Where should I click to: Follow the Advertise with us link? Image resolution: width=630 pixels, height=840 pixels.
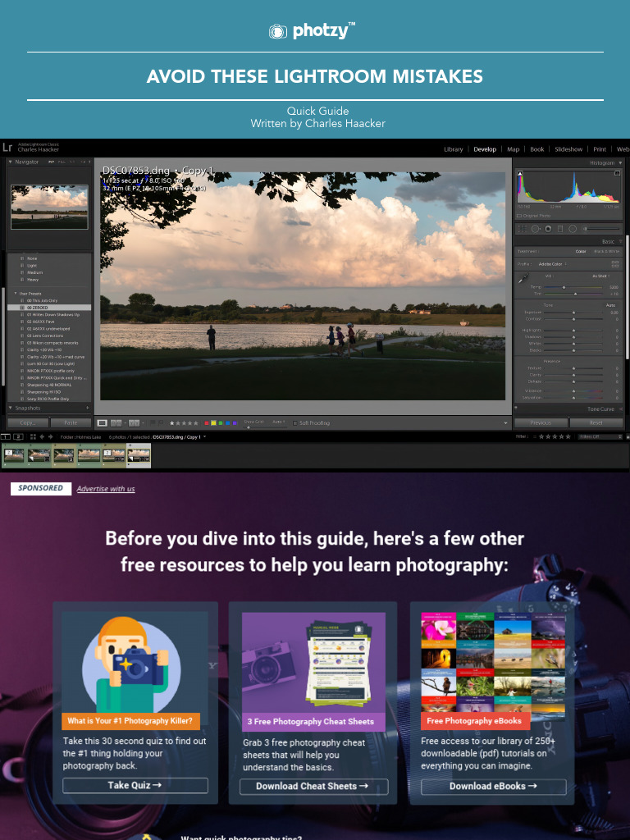coord(106,489)
